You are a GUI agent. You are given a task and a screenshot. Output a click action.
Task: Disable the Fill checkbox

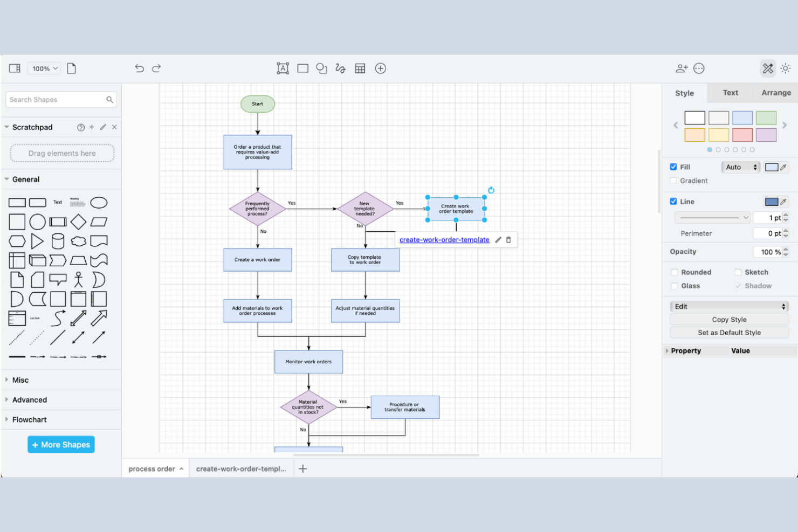[x=673, y=167]
